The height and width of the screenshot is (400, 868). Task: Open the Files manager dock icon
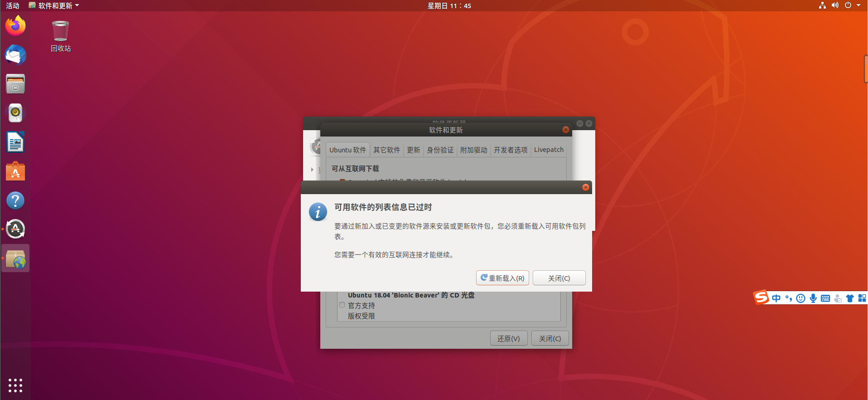tap(15, 84)
